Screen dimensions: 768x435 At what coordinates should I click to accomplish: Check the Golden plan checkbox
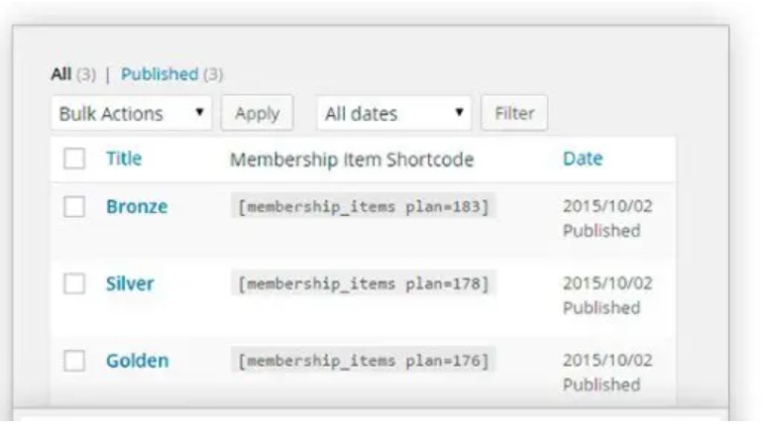[74, 361]
